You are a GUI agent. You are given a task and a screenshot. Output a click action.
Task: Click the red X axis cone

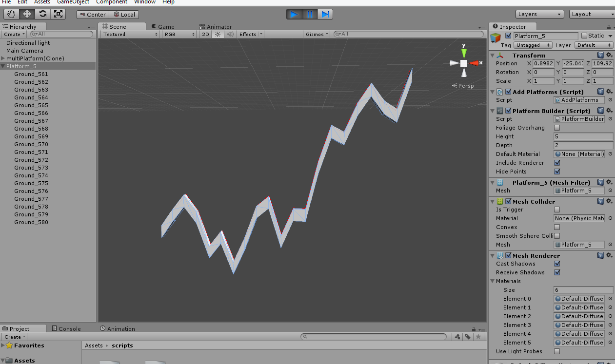[x=474, y=63]
